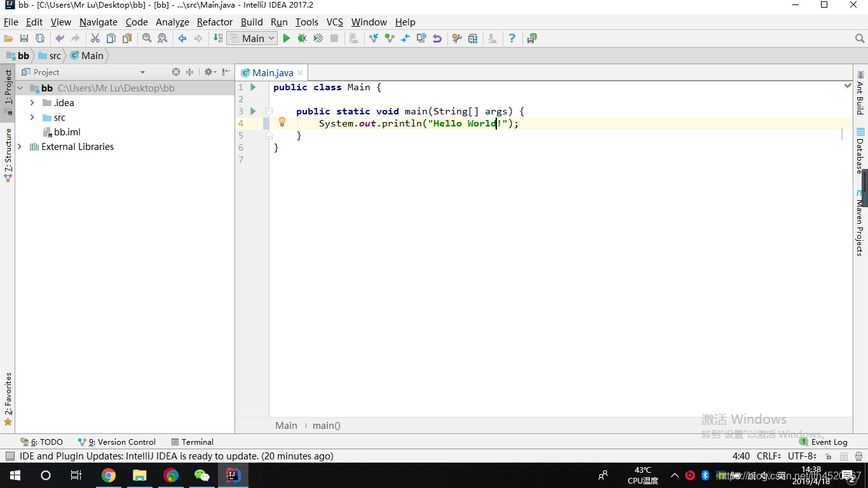
Task: Open the TODO tool window
Action: tap(42, 442)
